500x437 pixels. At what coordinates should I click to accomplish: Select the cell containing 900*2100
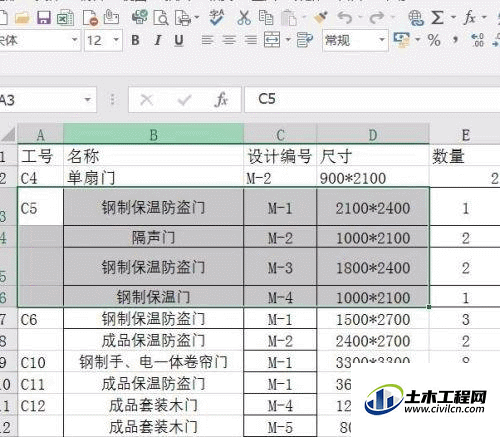click(373, 178)
